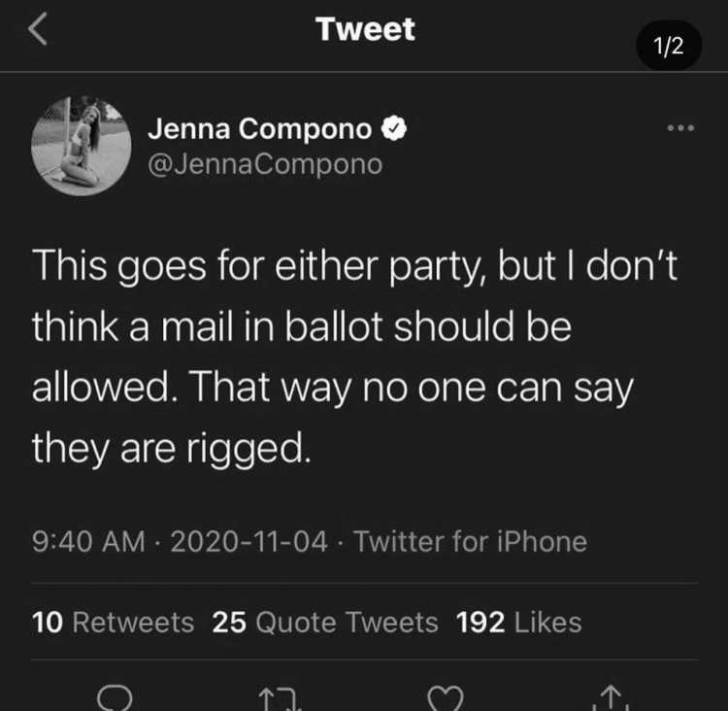Viewport: 728px width, 711px height.
Task: Visit the @JennaCompono handle
Action: click(x=265, y=164)
